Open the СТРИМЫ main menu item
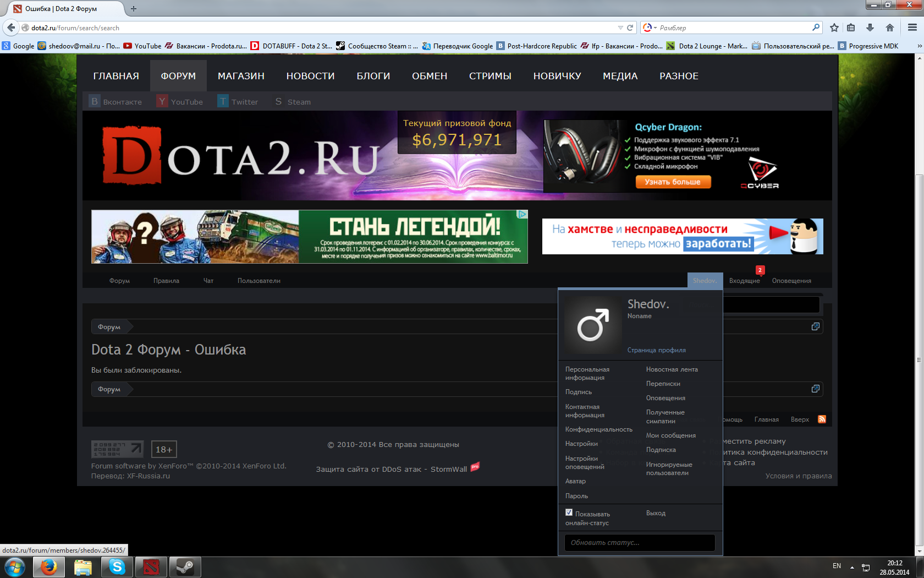The width and height of the screenshot is (924, 578). pyautogui.click(x=490, y=76)
